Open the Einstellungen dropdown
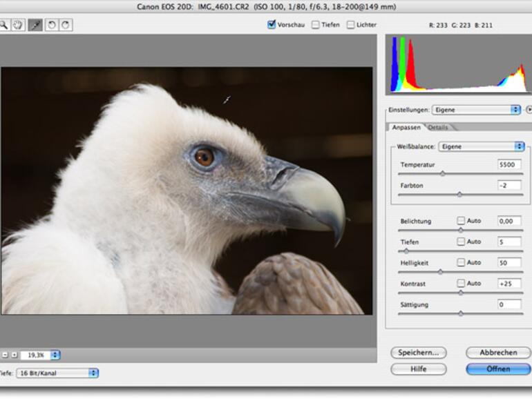This screenshot has height=399, width=532. click(x=475, y=110)
